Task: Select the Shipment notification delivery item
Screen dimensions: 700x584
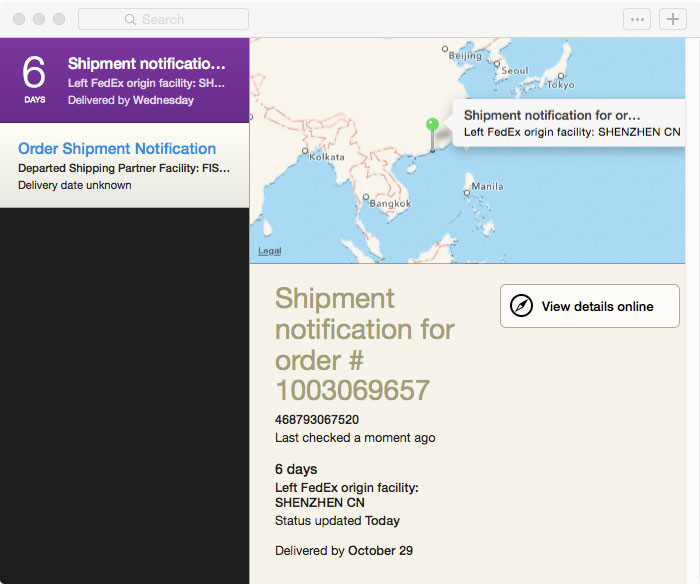Action: [125, 80]
